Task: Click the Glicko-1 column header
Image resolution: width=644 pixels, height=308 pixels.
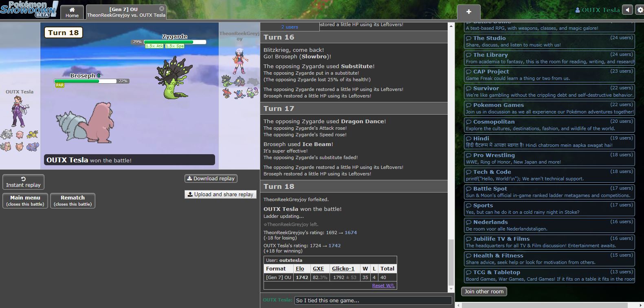Action: point(343,268)
